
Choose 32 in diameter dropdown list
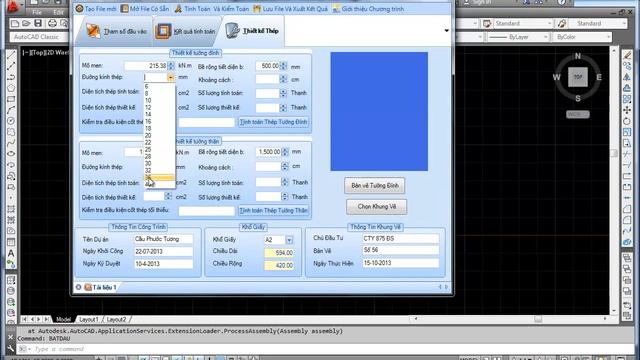point(148,170)
